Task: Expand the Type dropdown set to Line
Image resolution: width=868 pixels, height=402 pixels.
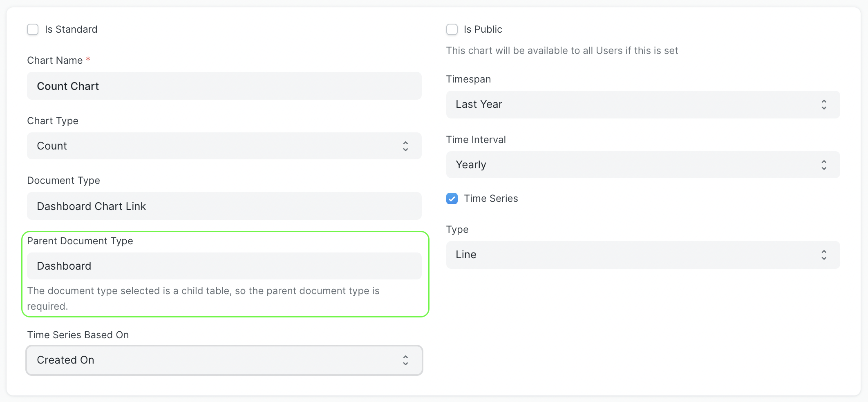Action: click(x=642, y=255)
